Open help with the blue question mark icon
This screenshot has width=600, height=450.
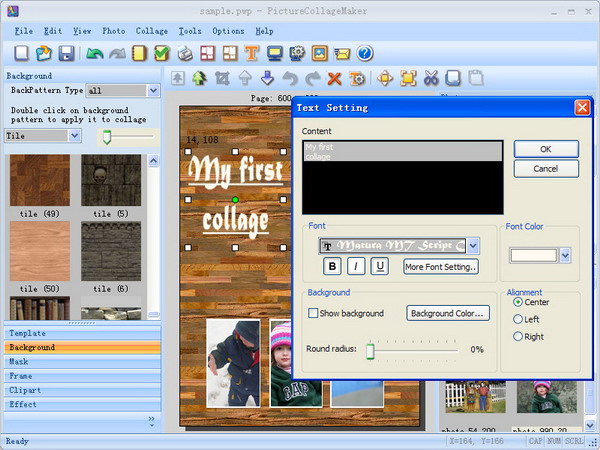pos(365,53)
